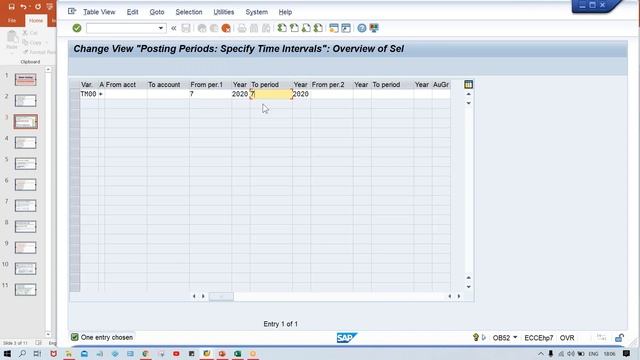Open the PowerPoint File tab

12,20
